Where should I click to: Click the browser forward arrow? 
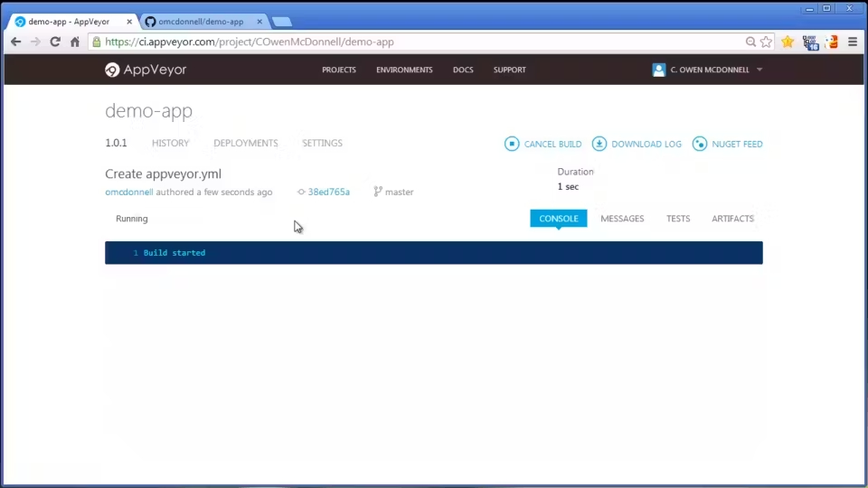[35, 42]
